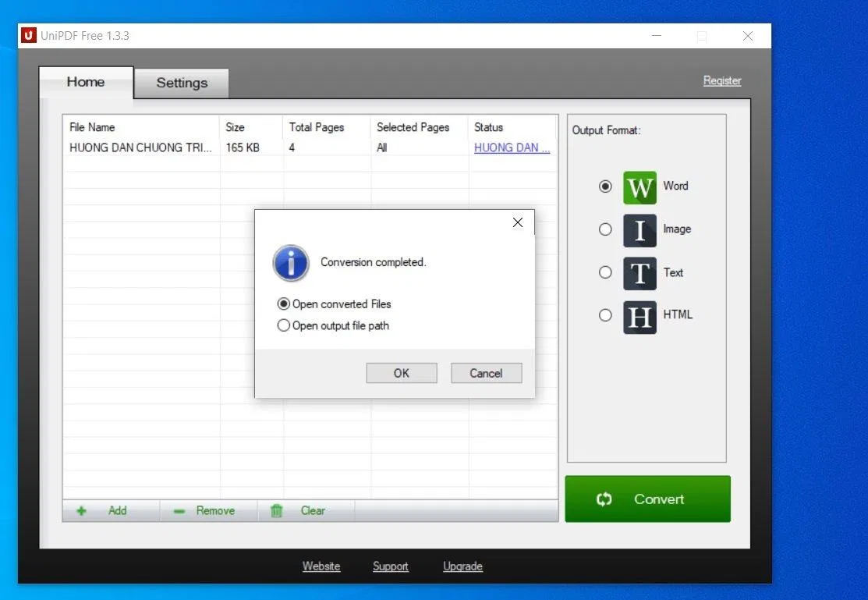Close the Conversion completed dialog
Viewport: 868px width, 600px height.
(x=518, y=223)
